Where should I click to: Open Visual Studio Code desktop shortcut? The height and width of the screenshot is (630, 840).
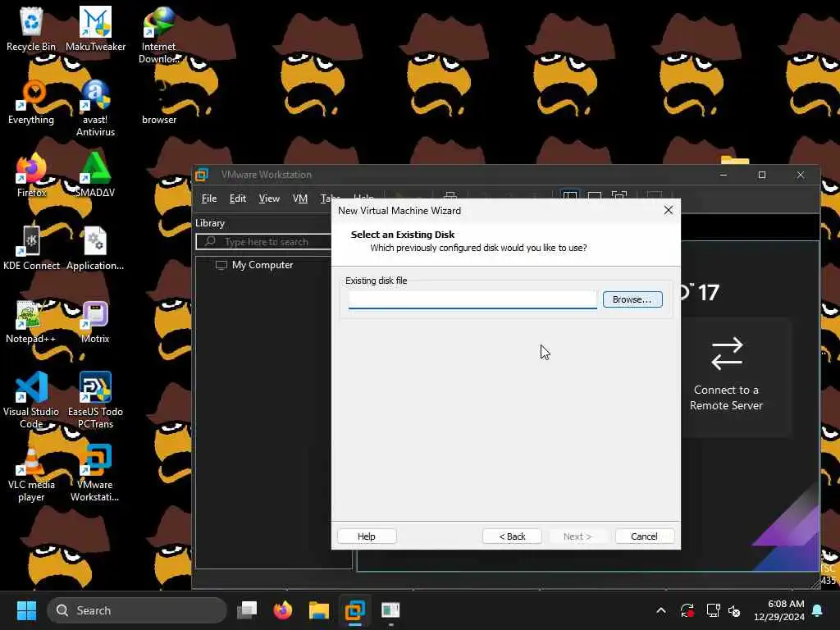point(31,400)
